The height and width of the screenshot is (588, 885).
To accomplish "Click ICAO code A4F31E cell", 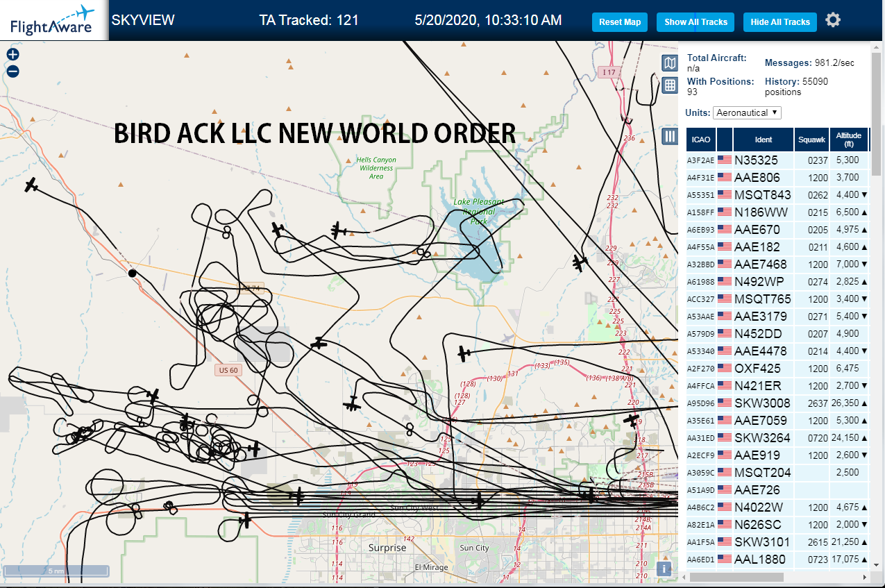I will coord(701,178).
